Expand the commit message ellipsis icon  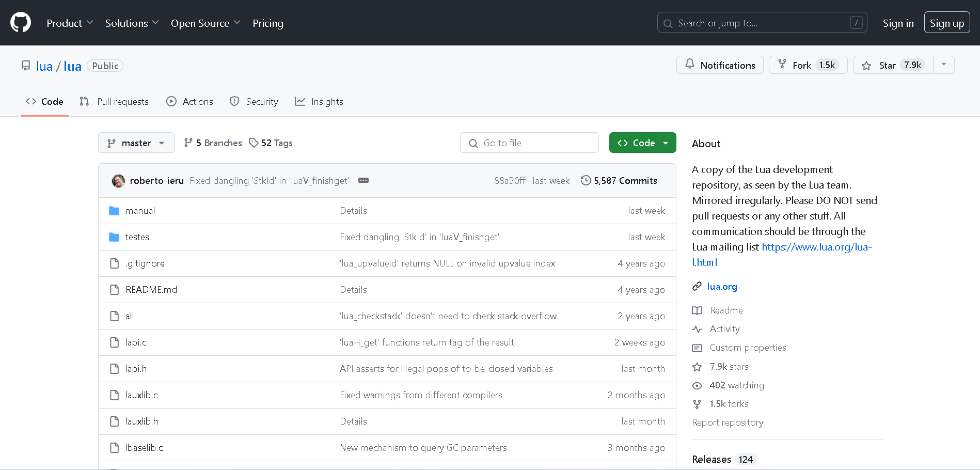point(363,181)
